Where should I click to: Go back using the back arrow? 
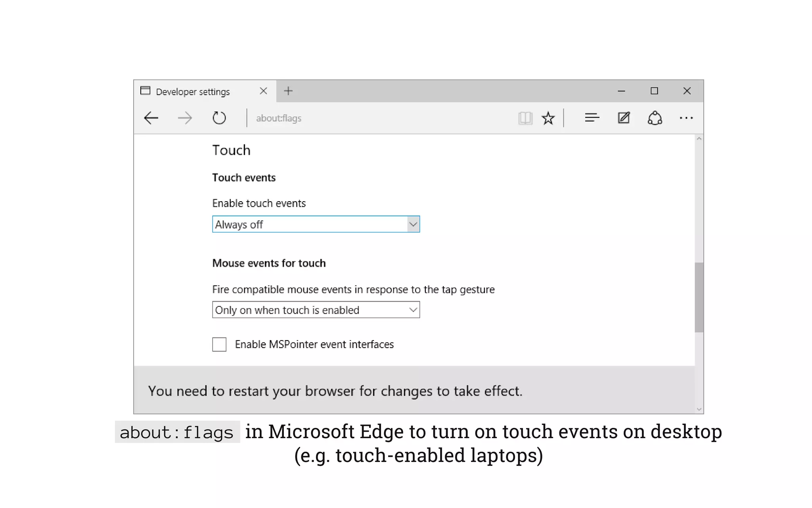pyautogui.click(x=151, y=118)
